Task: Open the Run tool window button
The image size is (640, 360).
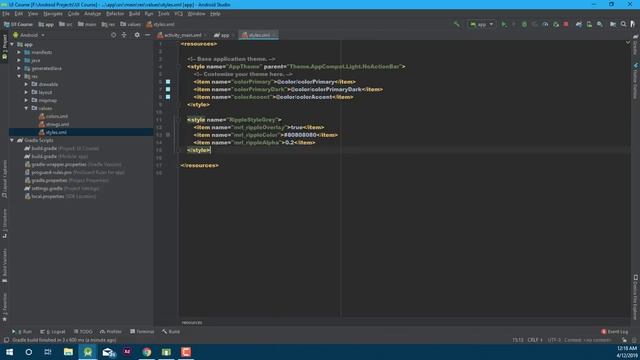Action: [22, 331]
